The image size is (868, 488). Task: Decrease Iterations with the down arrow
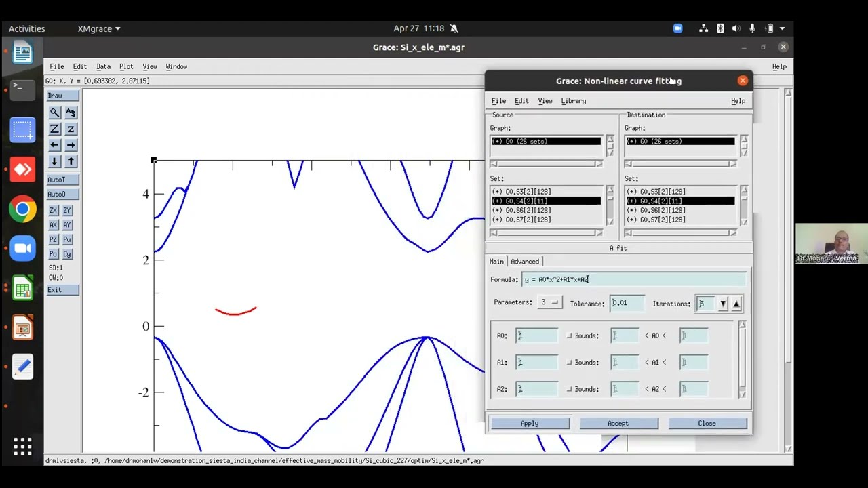click(x=723, y=304)
